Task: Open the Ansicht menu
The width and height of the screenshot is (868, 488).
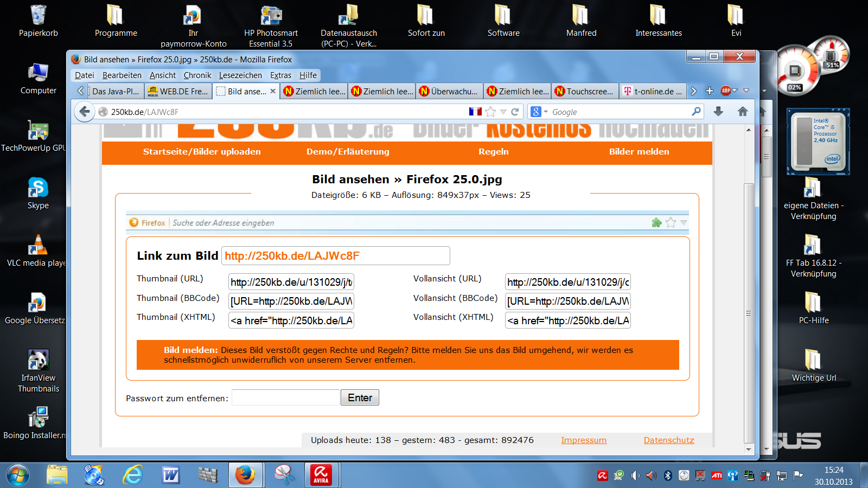Action: click(163, 75)
